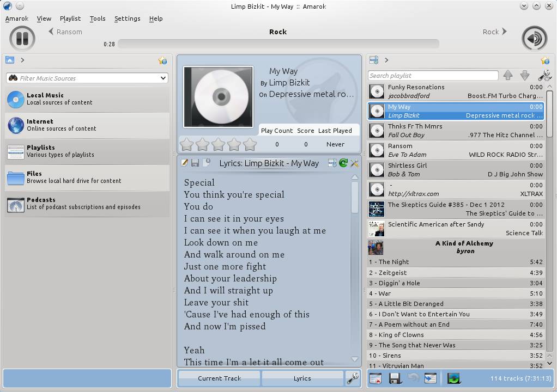Screen dimensions: 557x392
Task: Jump to next search result arrow
Action: tap(525, 75)
